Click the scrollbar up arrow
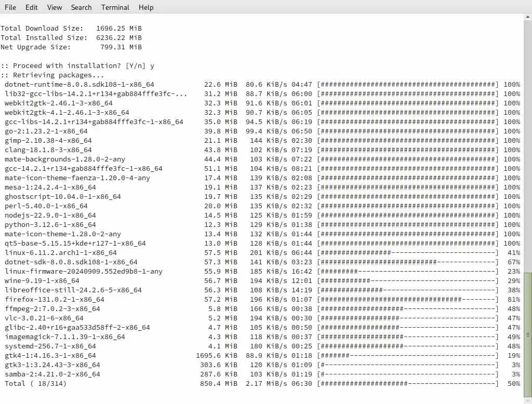 point(528,16)
